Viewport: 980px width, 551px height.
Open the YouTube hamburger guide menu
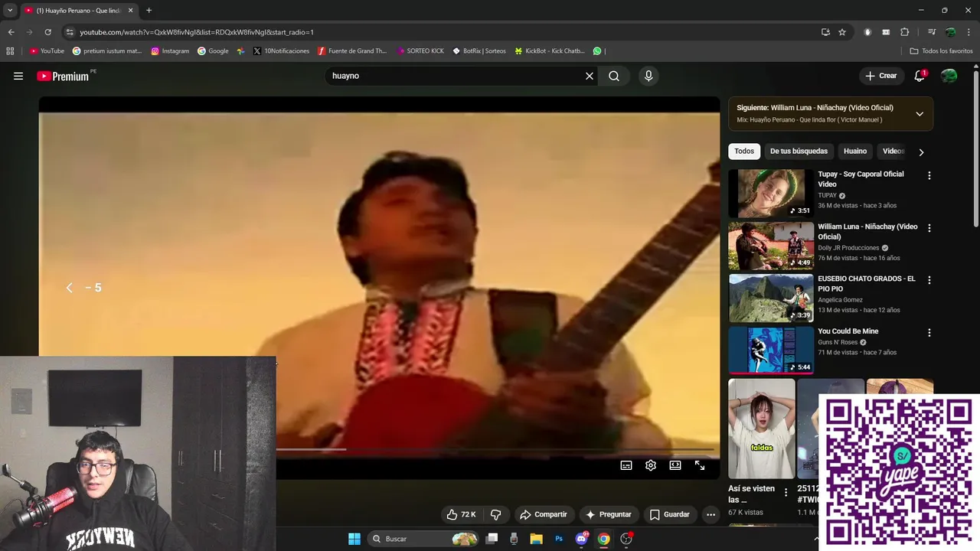(x=18, y=76)
